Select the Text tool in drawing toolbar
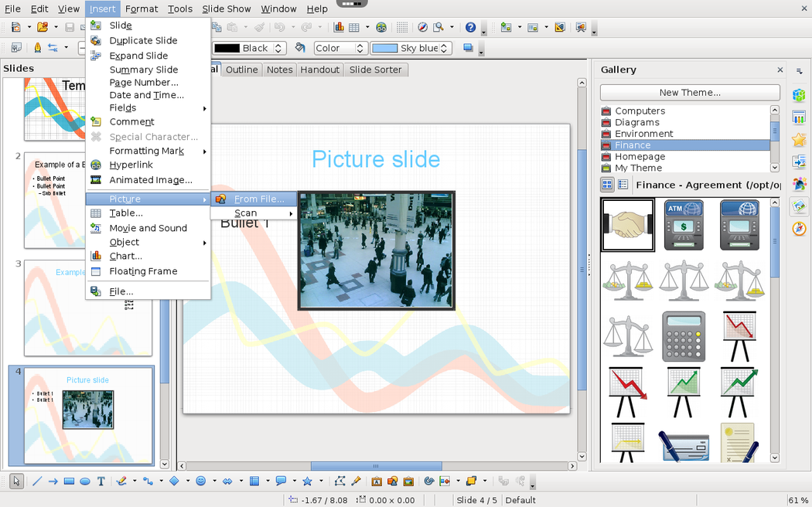 coord(101,481)
